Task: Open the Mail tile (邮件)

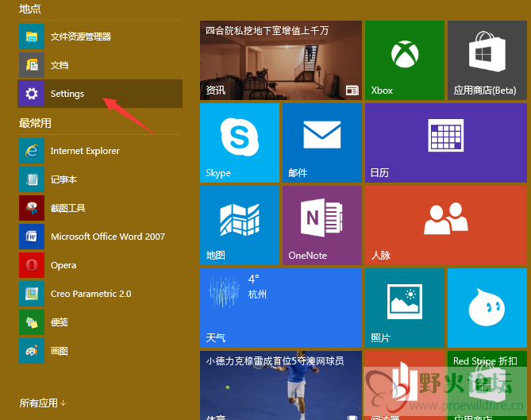Action: 322,143
